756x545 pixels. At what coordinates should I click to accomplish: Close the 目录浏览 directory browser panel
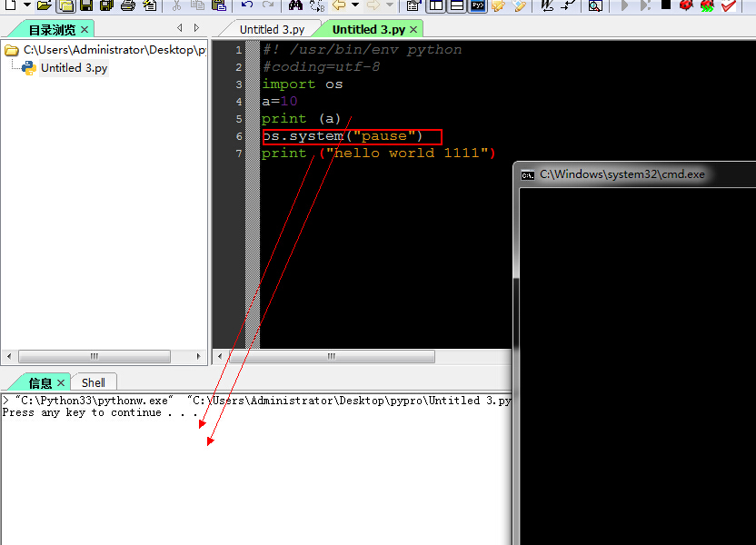click(x=85, y=30)
